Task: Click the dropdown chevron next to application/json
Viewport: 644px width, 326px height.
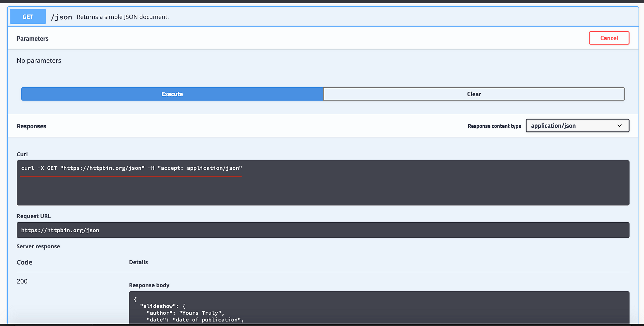Action: pyautogui.click(x=620, y=126)
